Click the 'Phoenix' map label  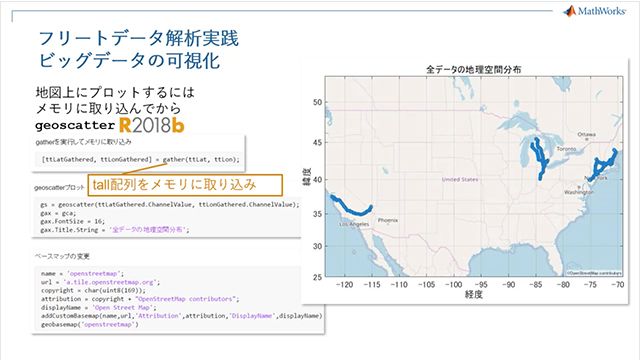pyautogui.click(x=388, y=220)
